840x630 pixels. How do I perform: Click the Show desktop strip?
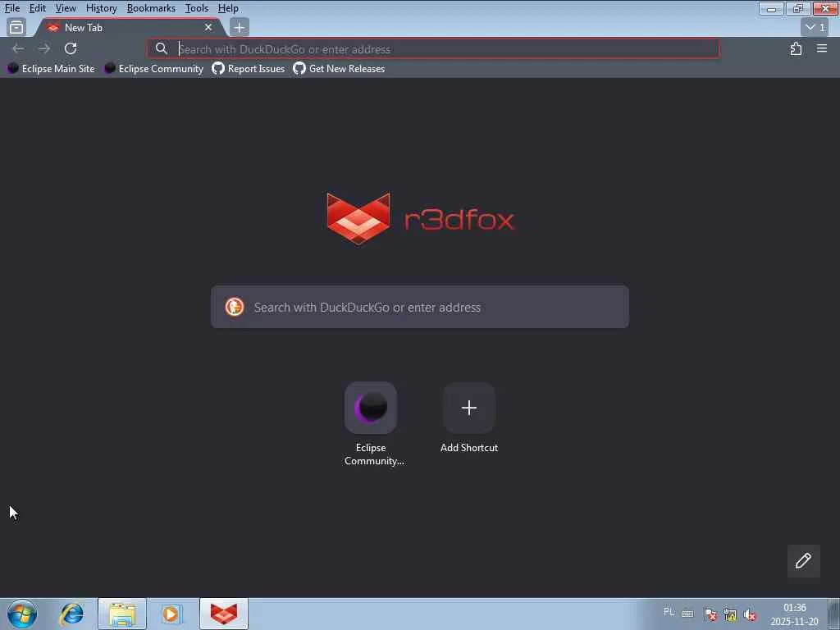pos(834,614)
